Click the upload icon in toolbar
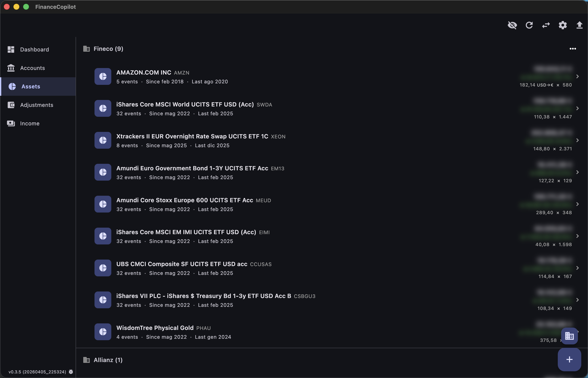 pyautogui.click(x=579, y=25)
